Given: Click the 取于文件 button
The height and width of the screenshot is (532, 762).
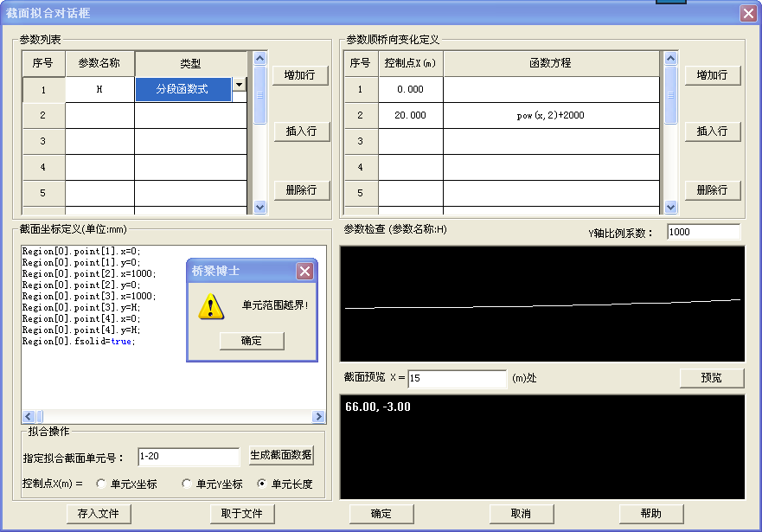Looking at the screenshot, I should [x=242, y=514].
